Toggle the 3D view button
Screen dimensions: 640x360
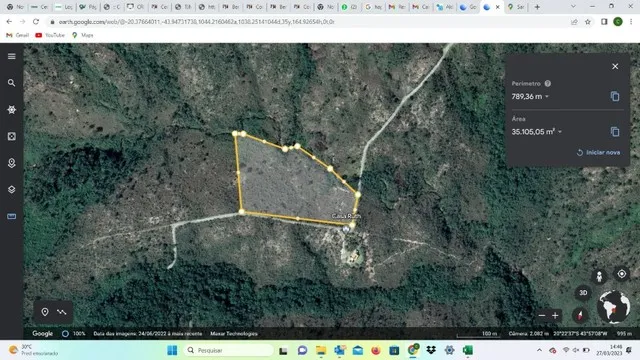point(583,293)
